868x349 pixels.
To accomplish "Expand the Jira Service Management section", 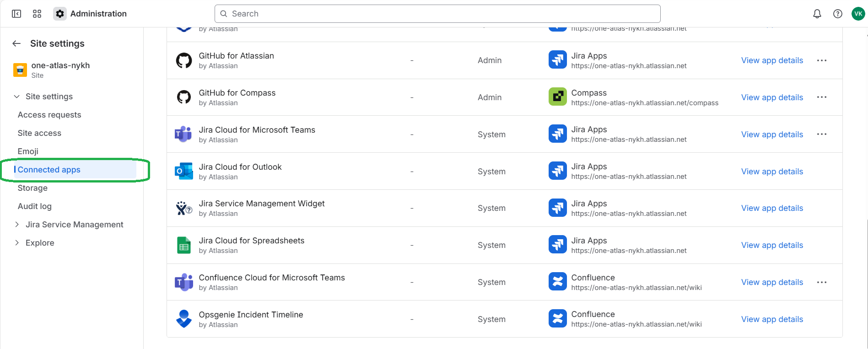I will [x=17, y=224].
